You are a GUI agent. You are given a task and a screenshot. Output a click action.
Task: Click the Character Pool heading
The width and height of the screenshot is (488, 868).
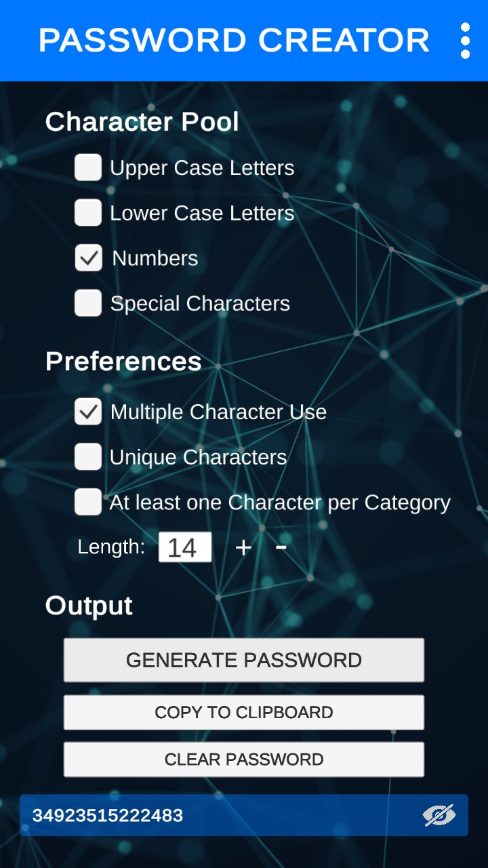click(142, 122)
